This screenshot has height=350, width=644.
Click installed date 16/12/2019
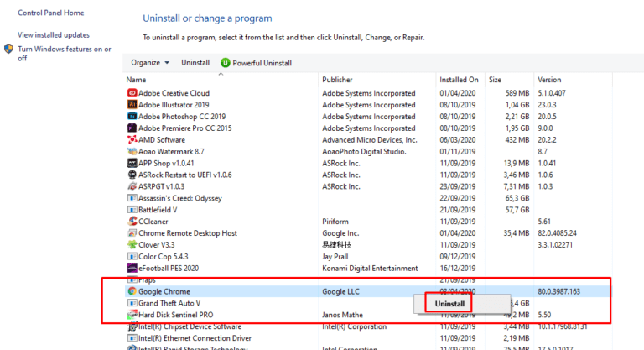click(x=458, y=268)
